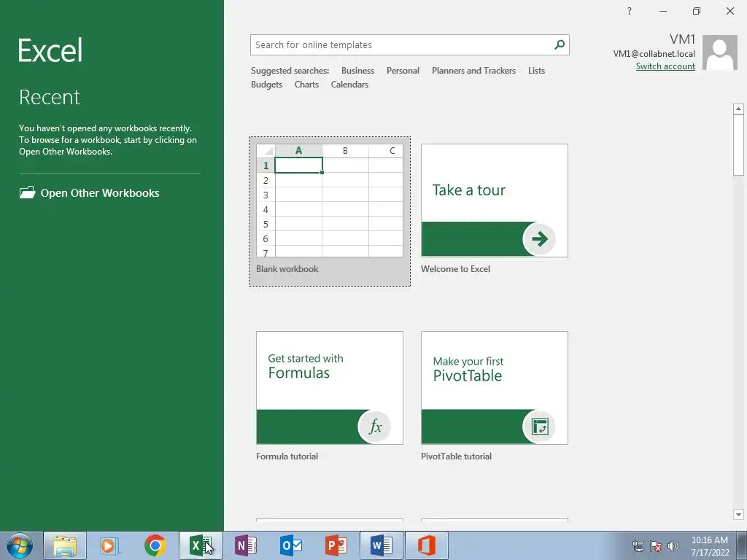747x560 pixels.
Task: Click the volume speaker tray icon
Action: pos(673,546)
